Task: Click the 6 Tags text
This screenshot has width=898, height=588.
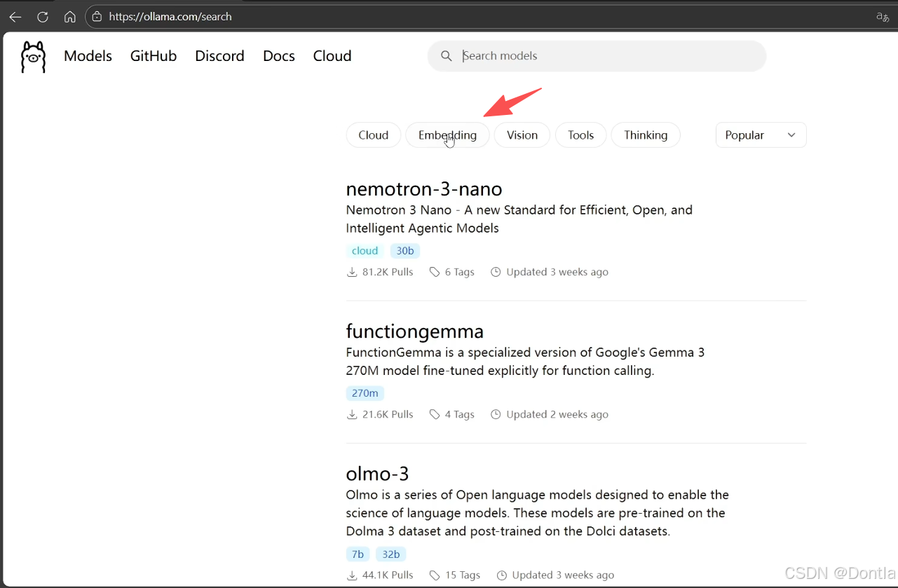Action: 460,272
